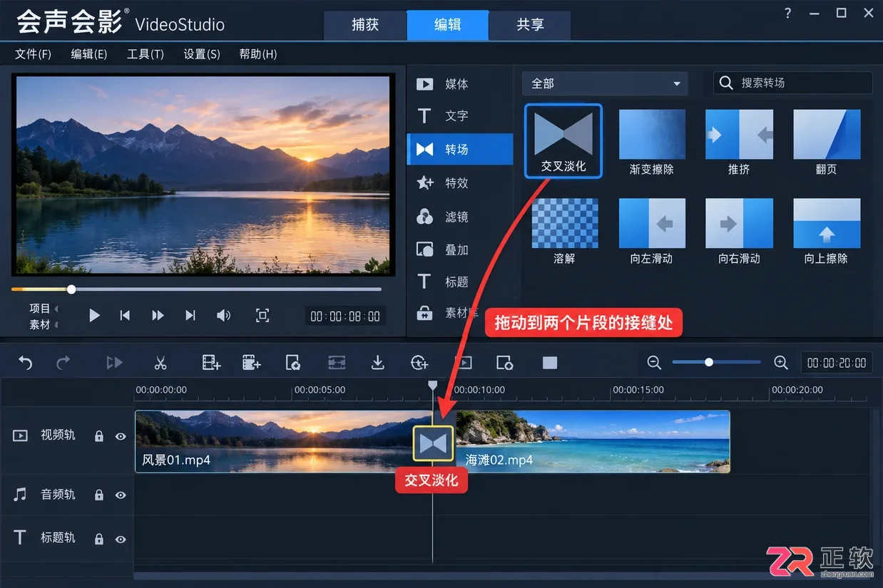883x588 pixels.
Task: Switch to the 共享 tab
Action: (531, 25)
